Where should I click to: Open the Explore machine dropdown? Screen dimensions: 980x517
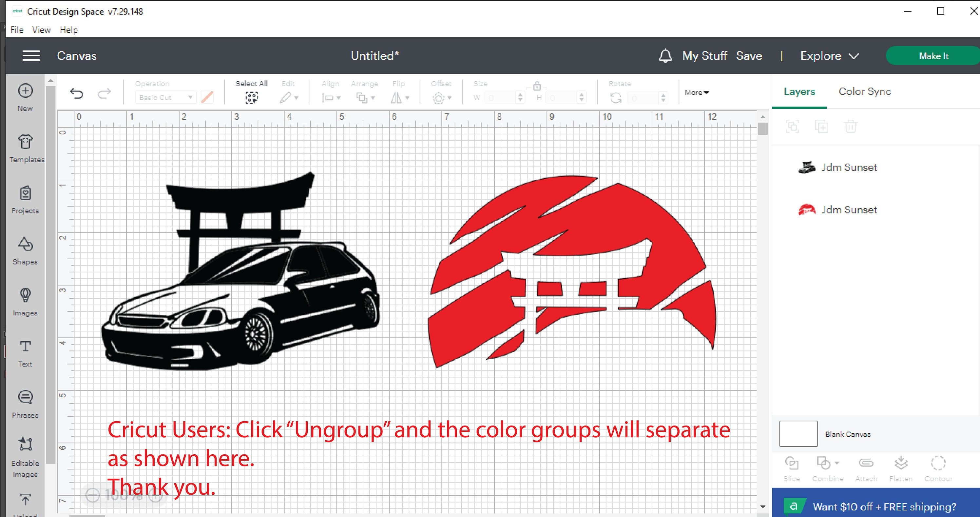coord(829,56)
